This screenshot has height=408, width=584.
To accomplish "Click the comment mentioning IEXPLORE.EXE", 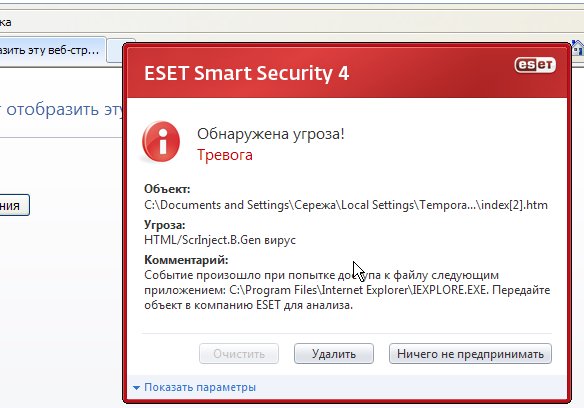I will pyautogui.click(x=347, y=290).
